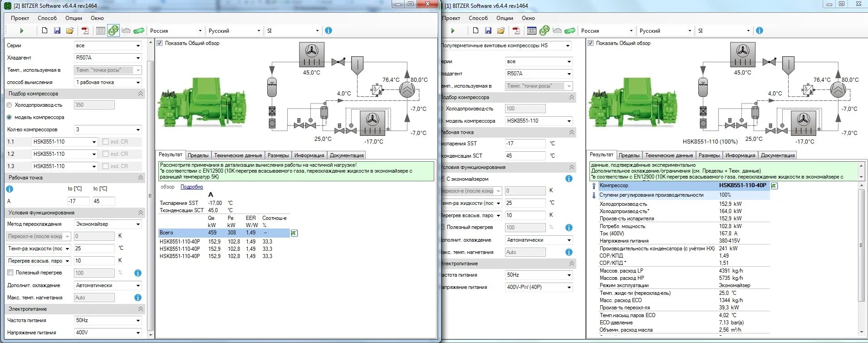Toggle incl. CR checkbox for row 1.3
Viewport: 868px width, 343px height.
[x=105, y=166]
